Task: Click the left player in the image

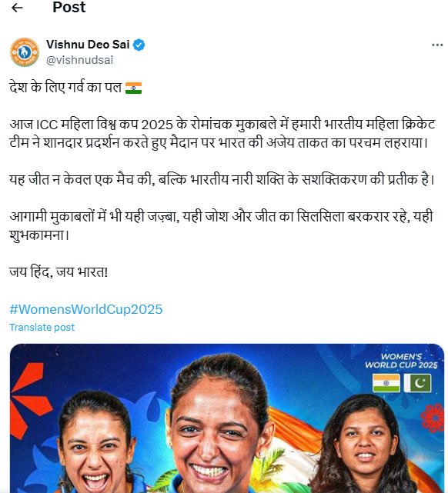Action: (95, 446)
